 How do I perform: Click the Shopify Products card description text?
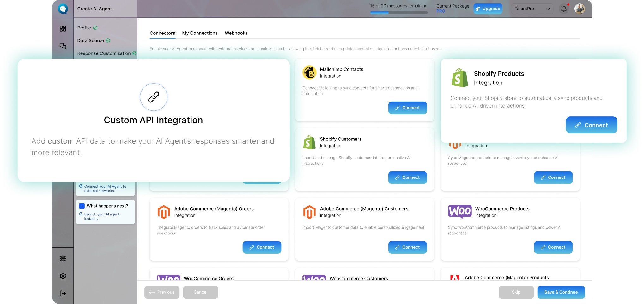pos(526,102)
